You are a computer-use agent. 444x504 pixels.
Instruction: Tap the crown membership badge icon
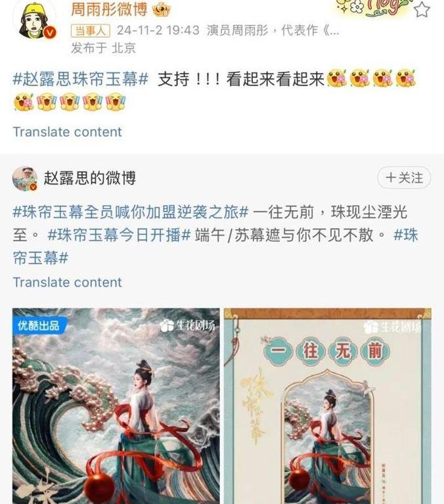(x=162, y=11)
